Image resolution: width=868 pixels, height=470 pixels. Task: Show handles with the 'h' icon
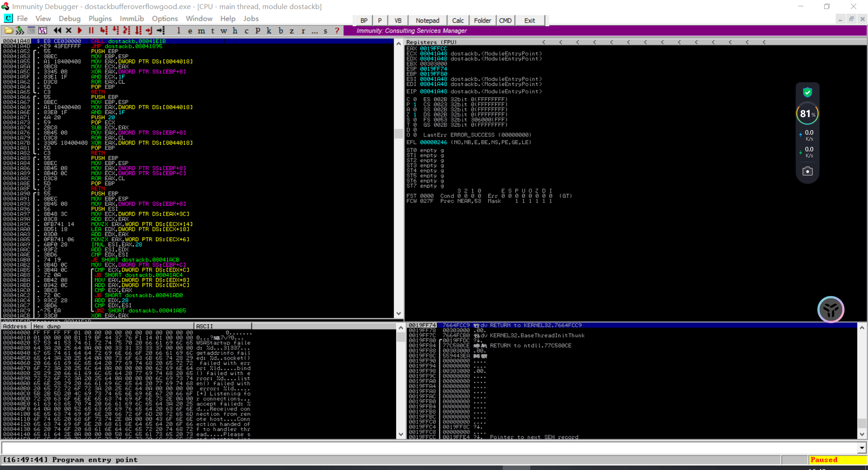click(235, 31)
